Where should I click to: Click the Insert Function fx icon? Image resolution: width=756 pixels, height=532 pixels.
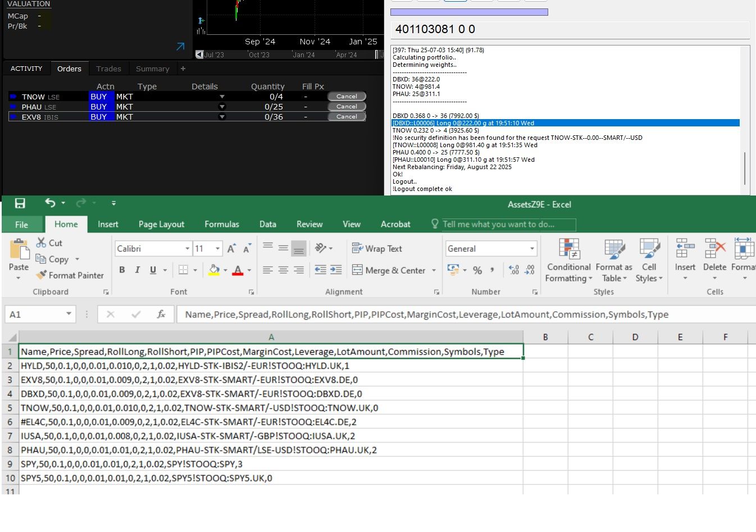point(161,315)
